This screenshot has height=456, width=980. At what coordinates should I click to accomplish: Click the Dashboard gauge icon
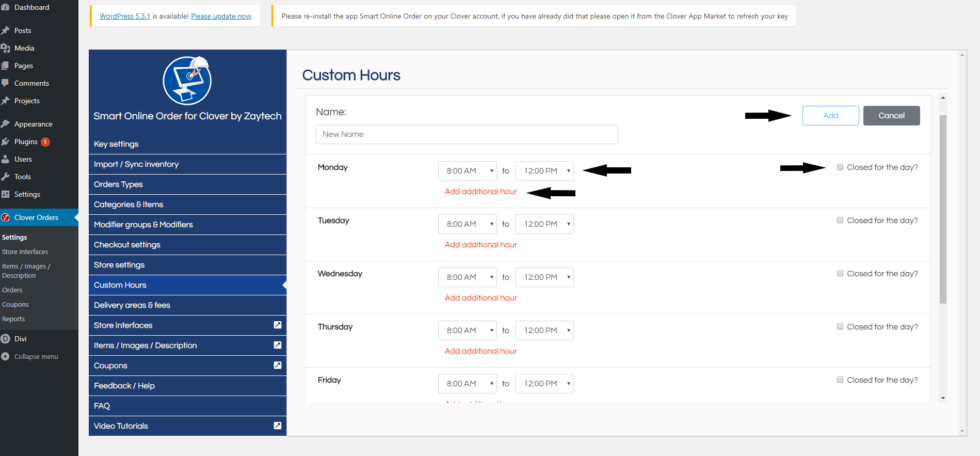coord(6,7)
